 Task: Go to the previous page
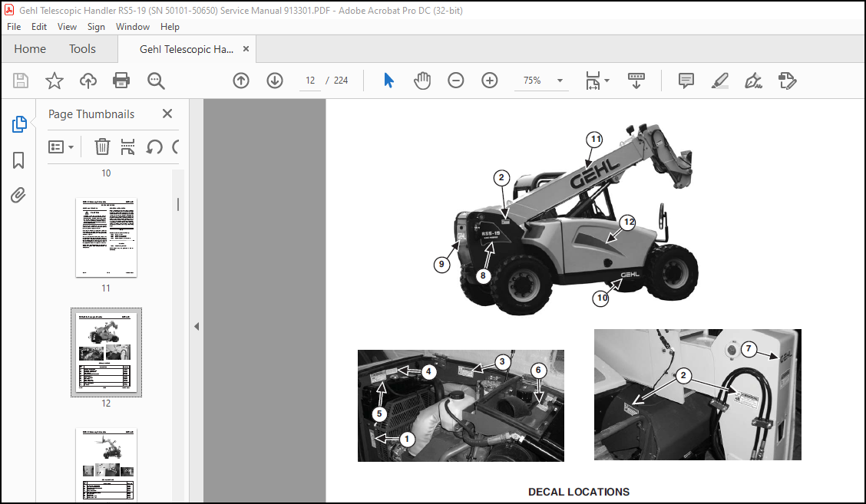[241, 81]
